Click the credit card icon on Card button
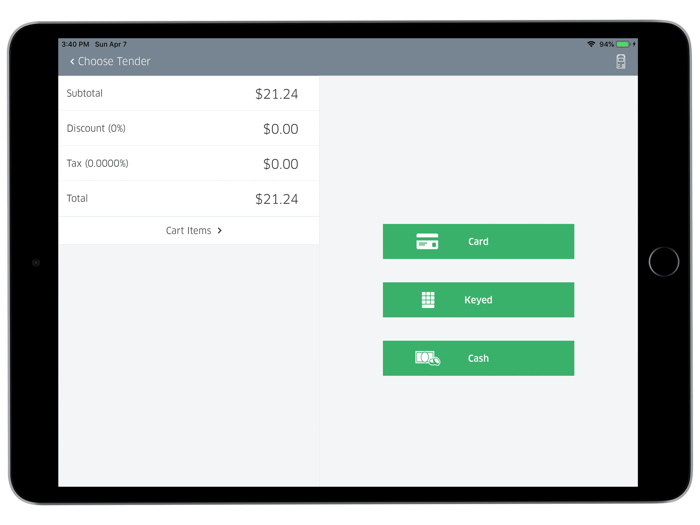The width and height of the screenshot is (700, 525). point(427,241)
